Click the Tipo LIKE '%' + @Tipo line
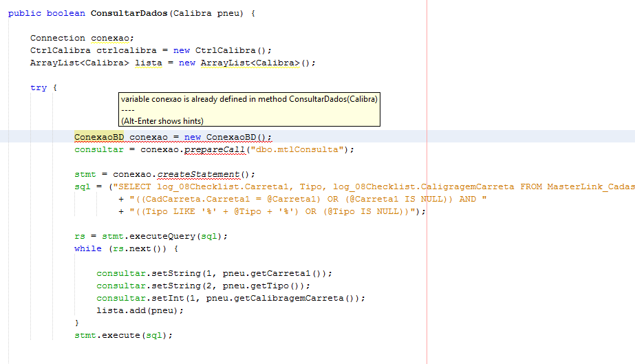 pyautogui.click(x=272, y=212)
